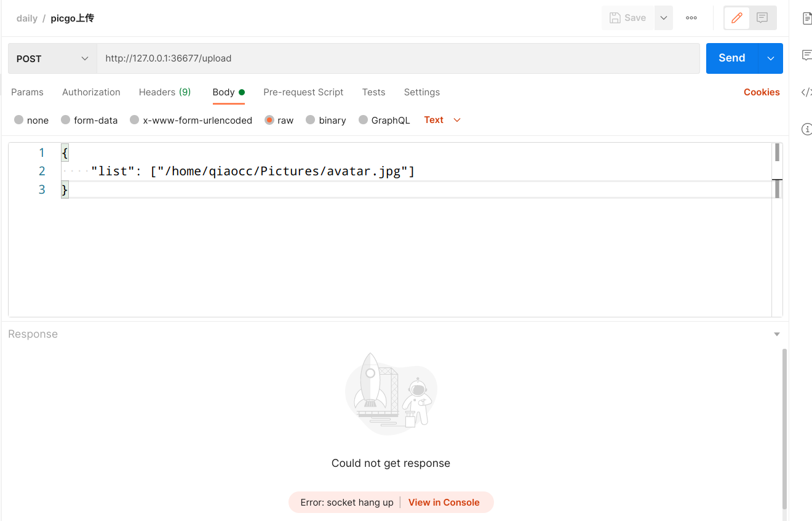
Task: Open the Code snippet generator icon
Action: tap(807, 92)
